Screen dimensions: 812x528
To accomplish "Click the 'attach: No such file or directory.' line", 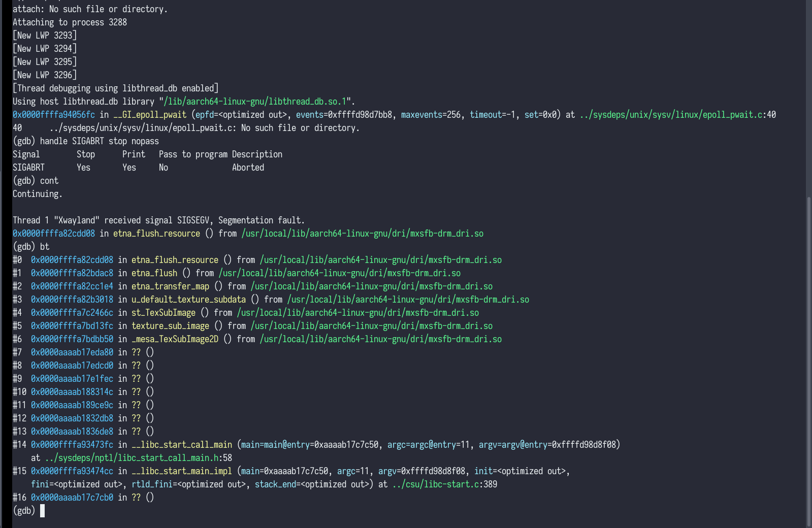I will pyautogui.click(x=90, y=9).
